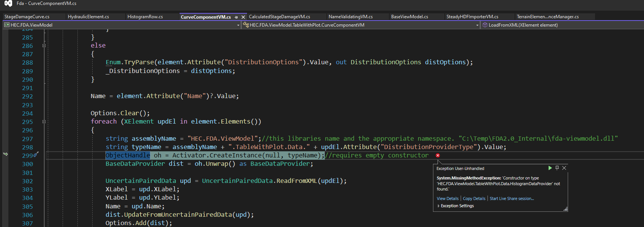Click the Visual Studio logo icon
This screenshot has height=227, width=644.
tap(8, 3)
